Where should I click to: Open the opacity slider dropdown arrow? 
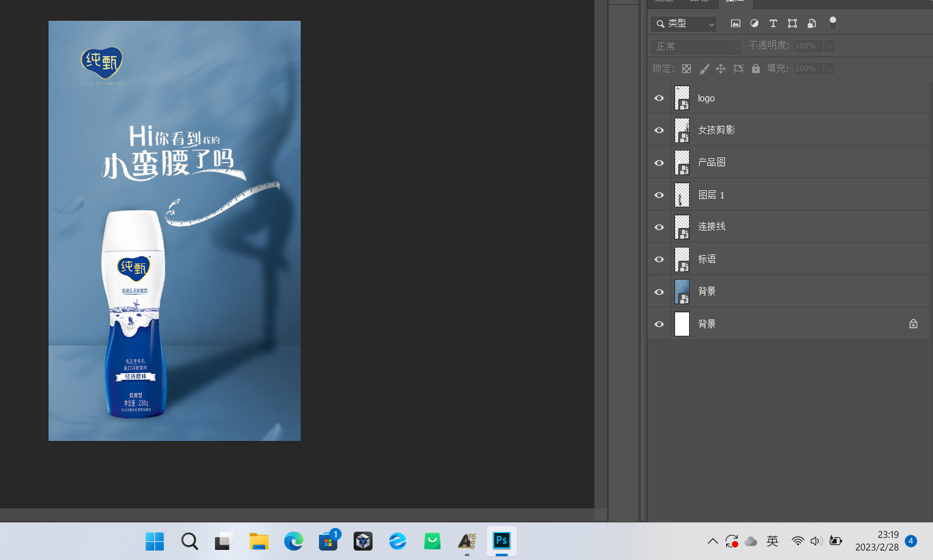pyautogui.click(x=830, y=46)
